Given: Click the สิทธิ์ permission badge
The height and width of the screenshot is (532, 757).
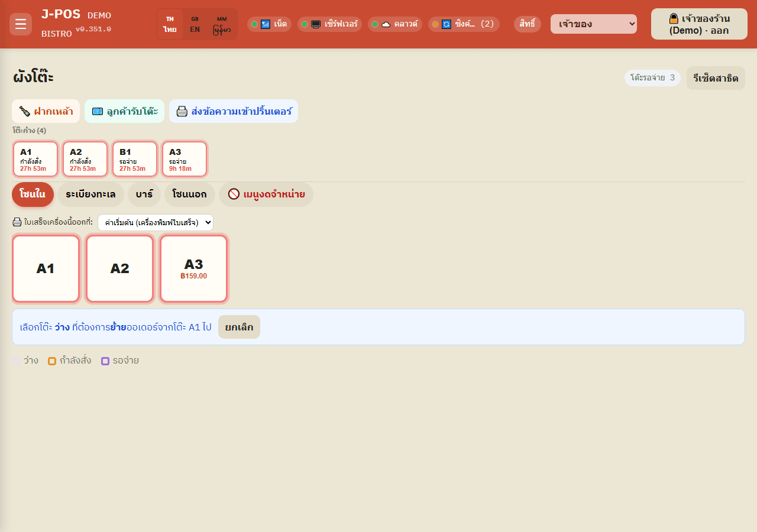Looking at the screenshot, I should point(528,24).
